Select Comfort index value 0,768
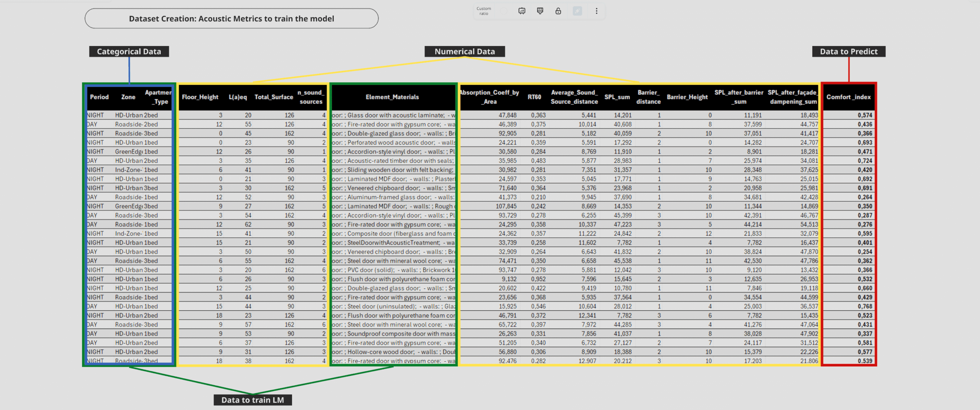This screenshot has width=980, height=410. (865, 306)
